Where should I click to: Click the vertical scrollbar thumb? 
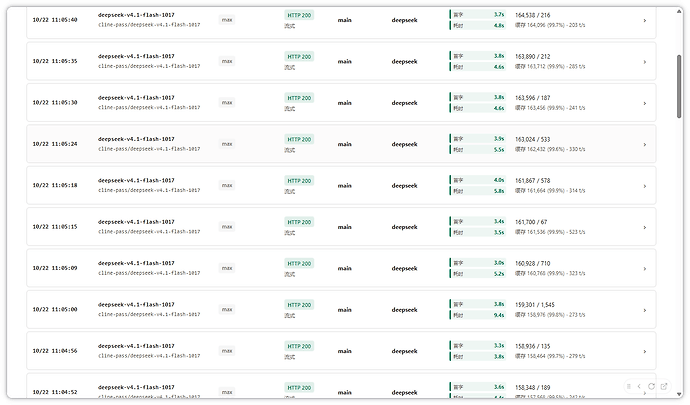[679, 86]
